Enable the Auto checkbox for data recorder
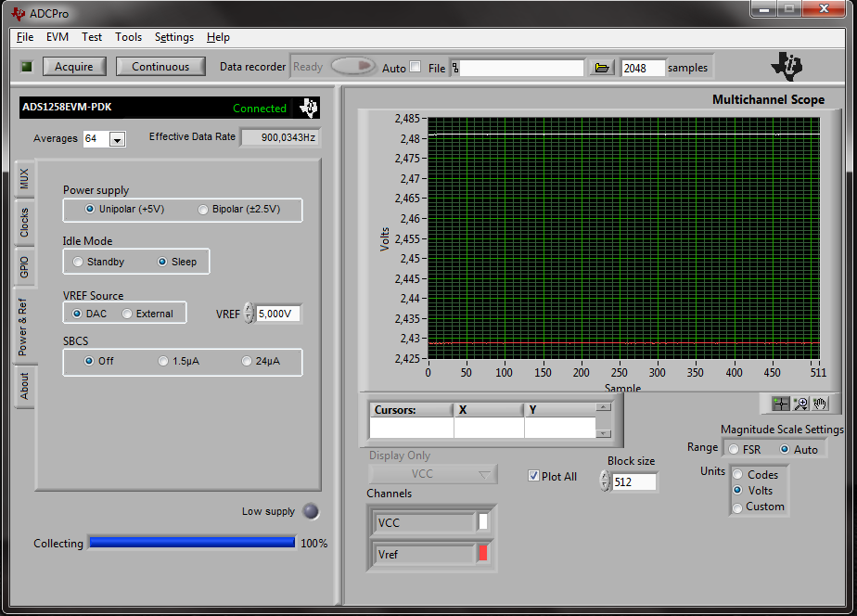The height and width of the screenshot is (616, 857). (416, 67)
